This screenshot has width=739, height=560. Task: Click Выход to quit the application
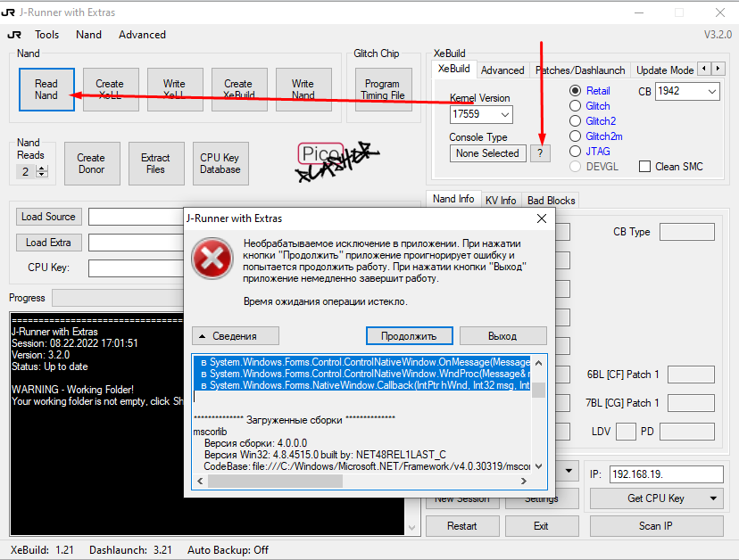click(x=502, y=336)
